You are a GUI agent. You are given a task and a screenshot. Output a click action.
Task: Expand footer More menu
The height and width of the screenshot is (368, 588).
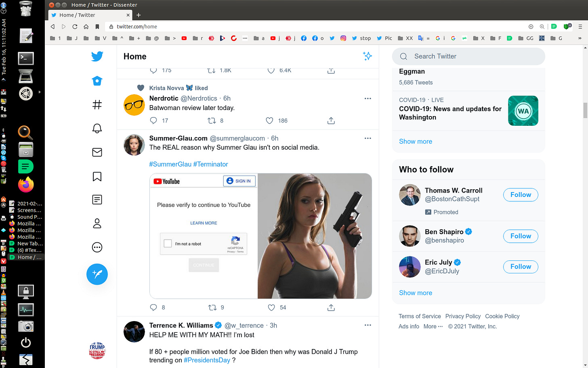click(433, 326)
